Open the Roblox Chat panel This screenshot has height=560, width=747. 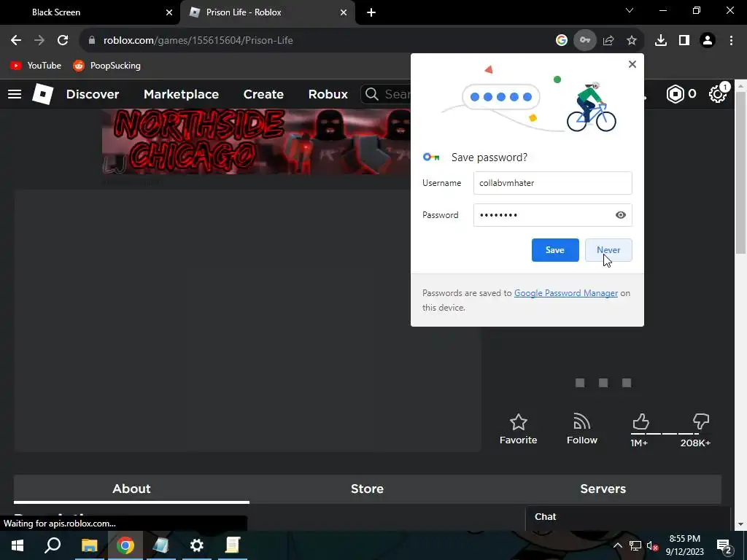(628, 518)
